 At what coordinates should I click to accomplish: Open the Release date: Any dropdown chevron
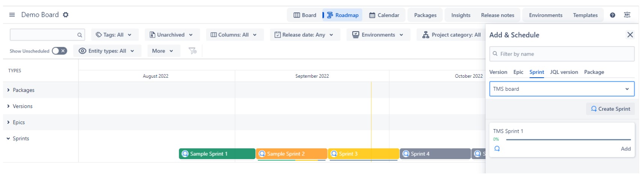pyautogui.click(x=331, y=35)
